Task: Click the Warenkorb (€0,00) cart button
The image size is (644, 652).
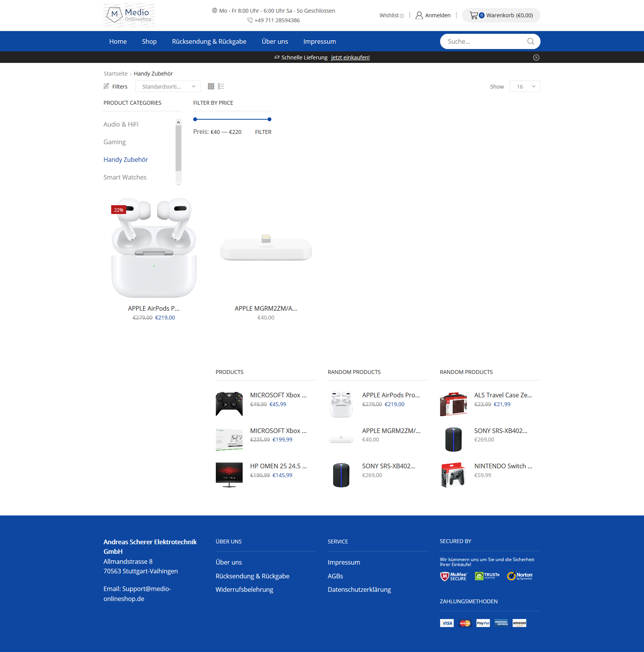Action: [x=501, y=15]
